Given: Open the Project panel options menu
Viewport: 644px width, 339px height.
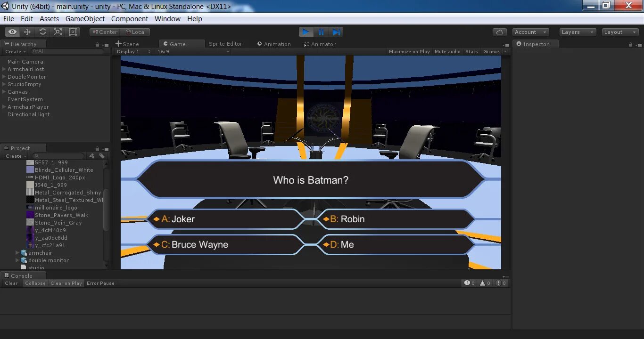Looking at the screenshot, I should (x=105, y=149).
